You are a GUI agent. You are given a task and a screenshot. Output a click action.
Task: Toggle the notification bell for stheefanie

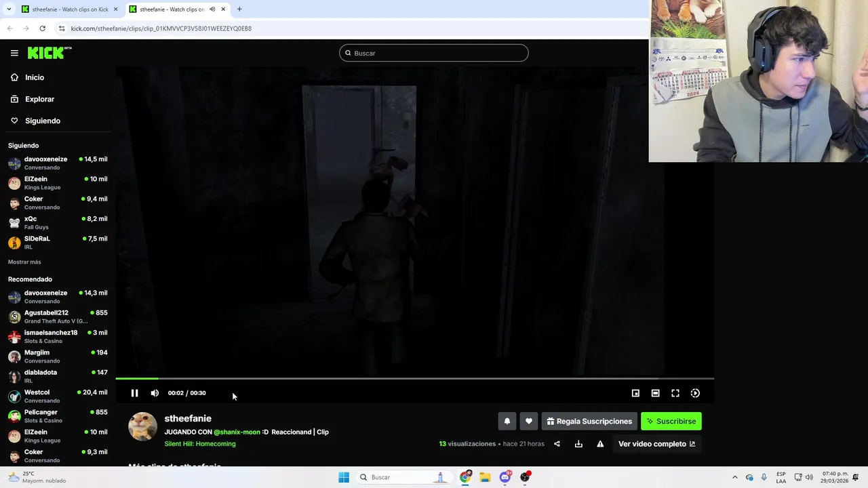click(507, 421)
